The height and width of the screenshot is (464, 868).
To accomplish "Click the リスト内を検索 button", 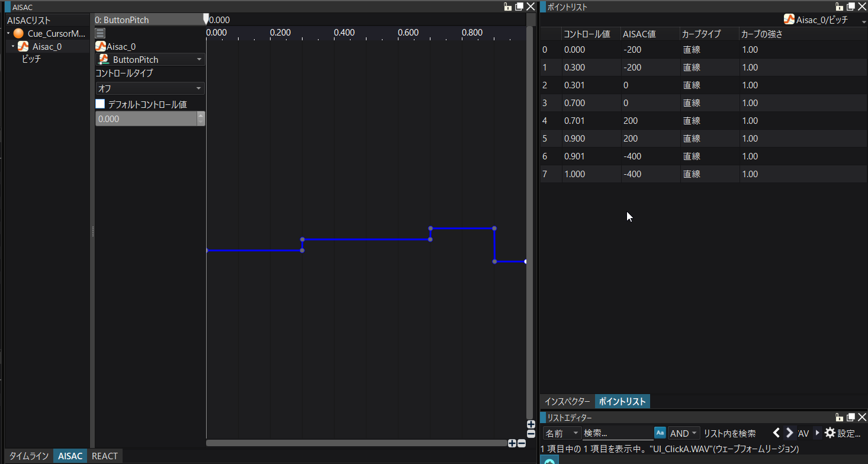I will (729, 433).
